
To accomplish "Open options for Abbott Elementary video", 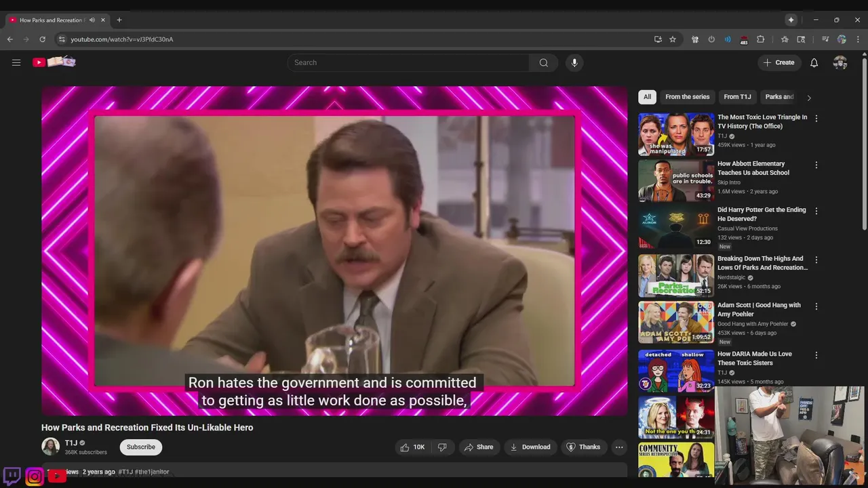I will (816, 165).
